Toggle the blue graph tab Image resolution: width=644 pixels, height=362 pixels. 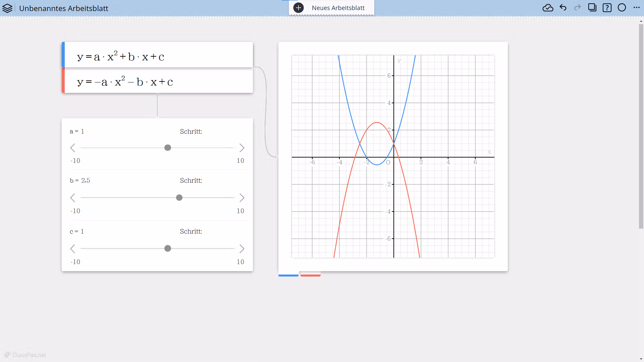(288, 275)
